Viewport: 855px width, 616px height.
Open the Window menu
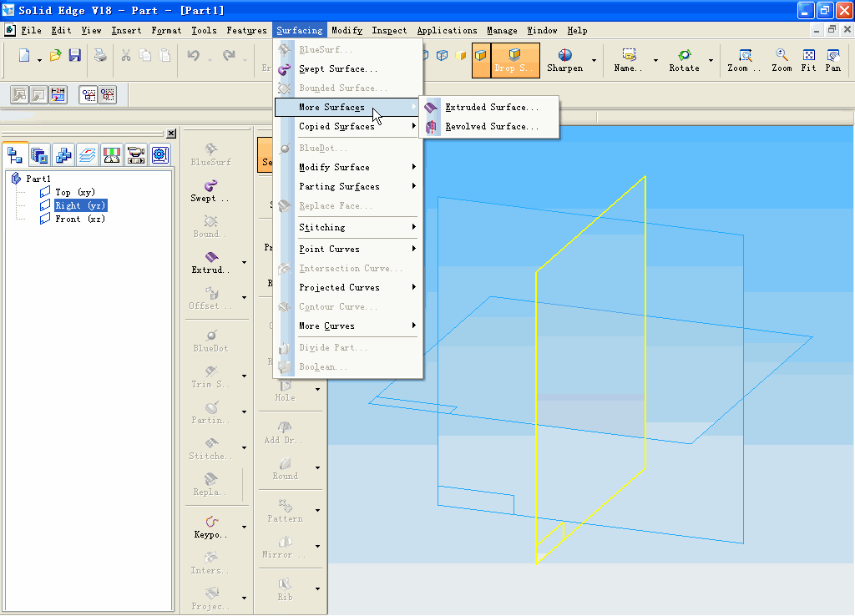click(542, 31)
